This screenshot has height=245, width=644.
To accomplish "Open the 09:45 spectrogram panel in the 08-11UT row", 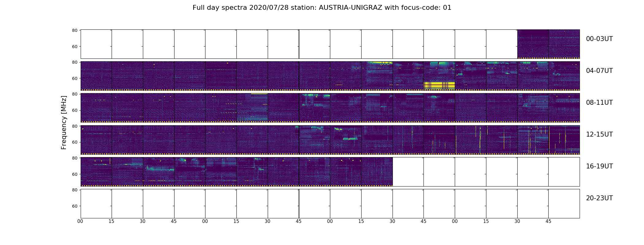I will (314, 108).
